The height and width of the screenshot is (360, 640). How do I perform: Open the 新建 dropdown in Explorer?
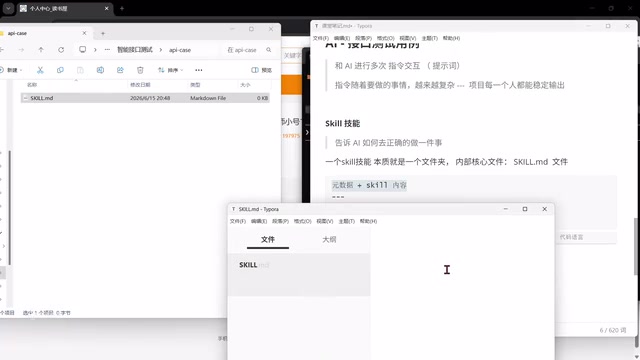tap(11, 70)
